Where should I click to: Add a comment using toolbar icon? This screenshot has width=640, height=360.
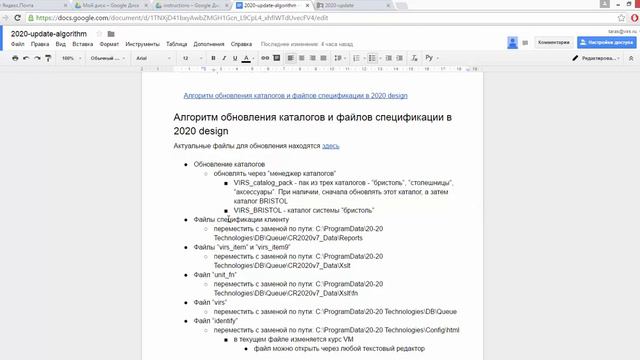276,58
